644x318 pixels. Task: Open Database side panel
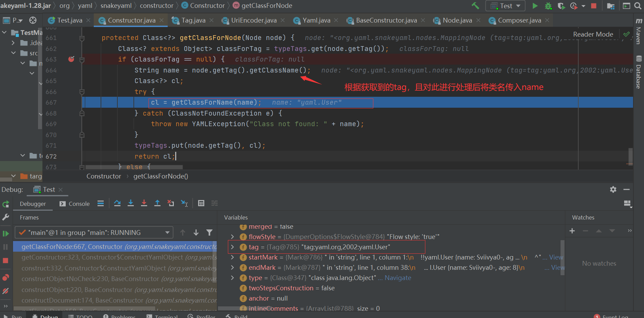[x=639, y=72]
